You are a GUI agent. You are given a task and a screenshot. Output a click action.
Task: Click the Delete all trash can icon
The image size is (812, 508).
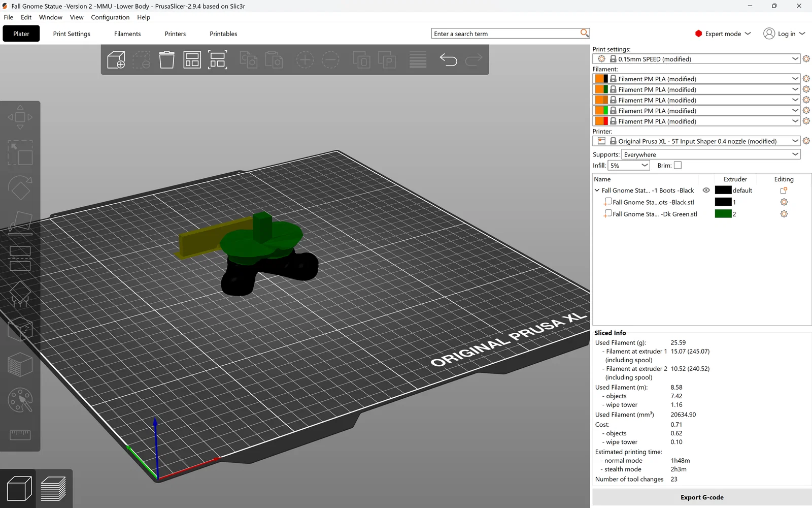tap(167, 60)
